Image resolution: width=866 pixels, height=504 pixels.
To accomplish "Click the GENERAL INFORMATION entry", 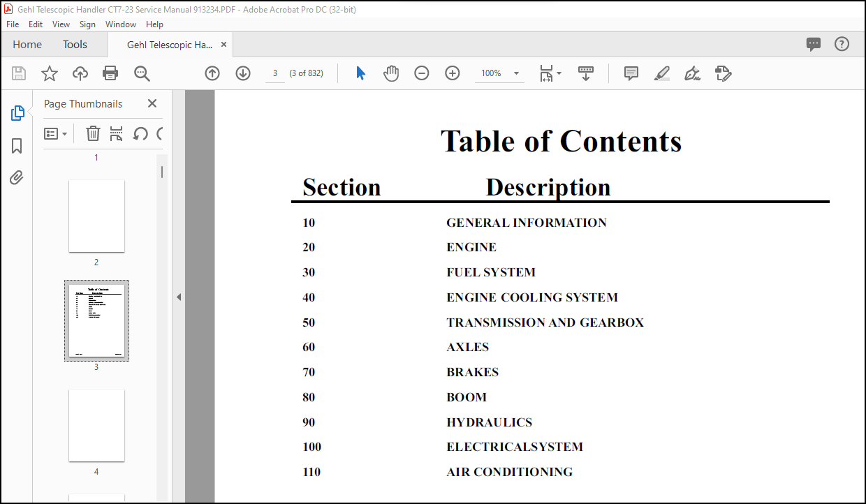I will pos(527,223).
